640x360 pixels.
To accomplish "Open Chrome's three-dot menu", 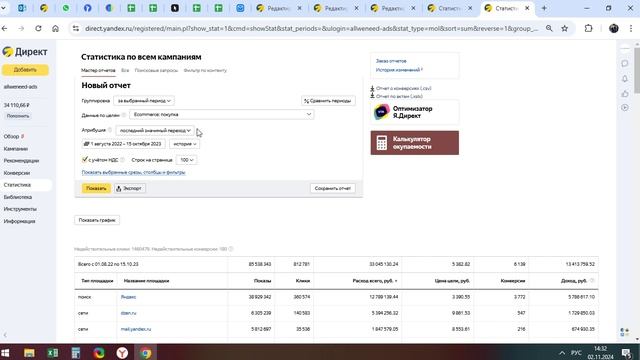I will 631,29.
